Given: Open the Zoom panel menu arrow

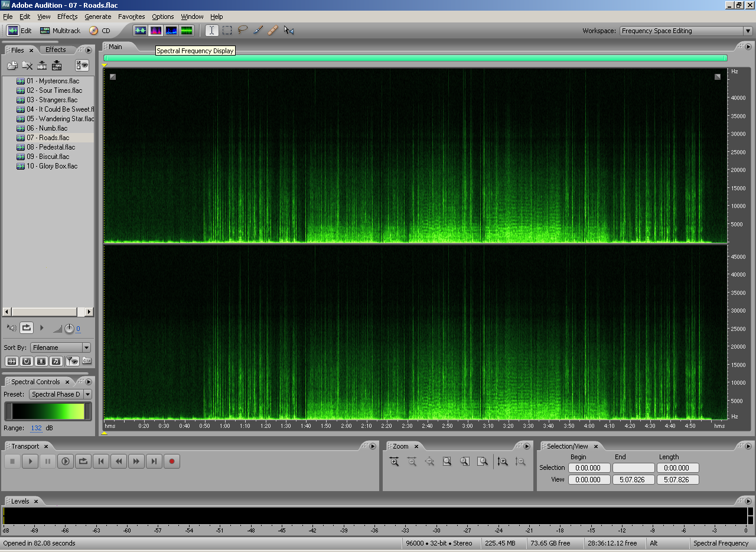Looking at the screenshot, I should click(x=526, y=446).
